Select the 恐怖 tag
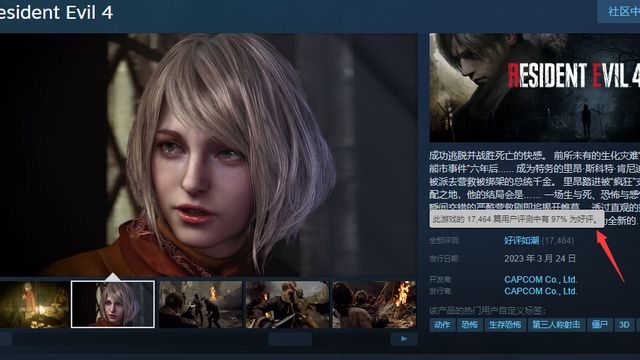This screenshot has width=640, height=360. click(x=469, y=325)
